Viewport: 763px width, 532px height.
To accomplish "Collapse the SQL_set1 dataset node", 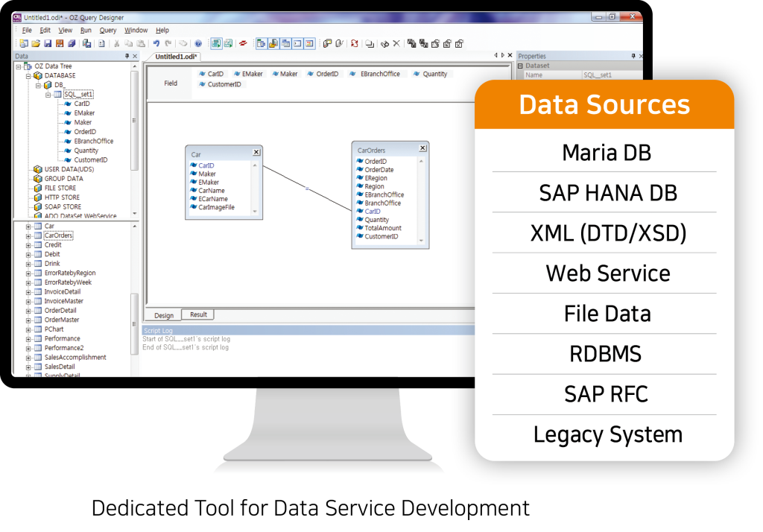I will [x=48, y=95].
